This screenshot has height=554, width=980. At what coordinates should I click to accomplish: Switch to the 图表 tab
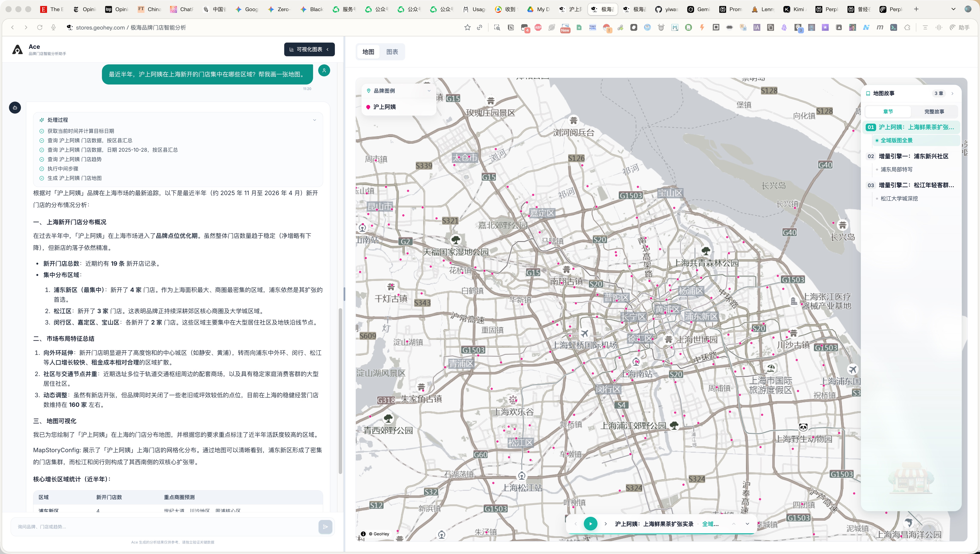pyautogui.click(x=392, y=52)
